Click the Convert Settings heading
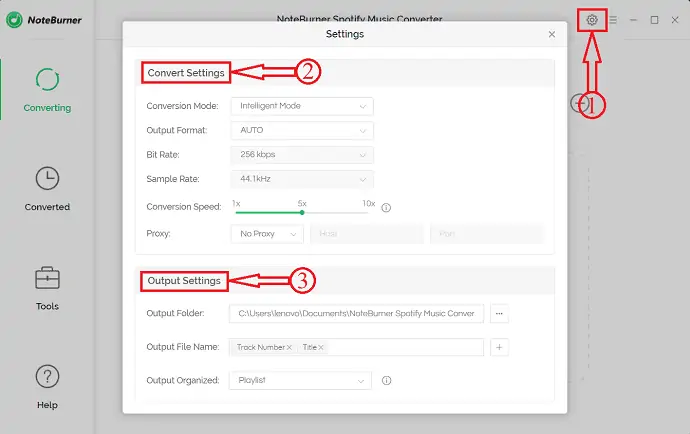Viewport: 690px width, 434px height. 186,73
